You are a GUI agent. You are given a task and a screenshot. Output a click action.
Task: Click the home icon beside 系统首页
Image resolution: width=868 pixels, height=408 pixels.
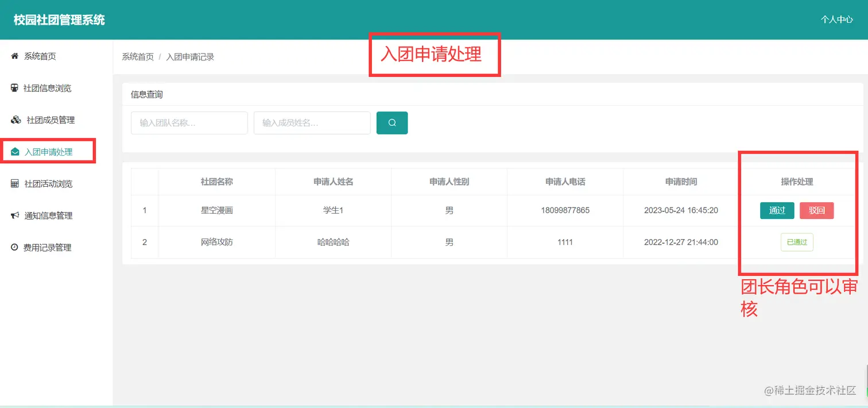[15, 56]
